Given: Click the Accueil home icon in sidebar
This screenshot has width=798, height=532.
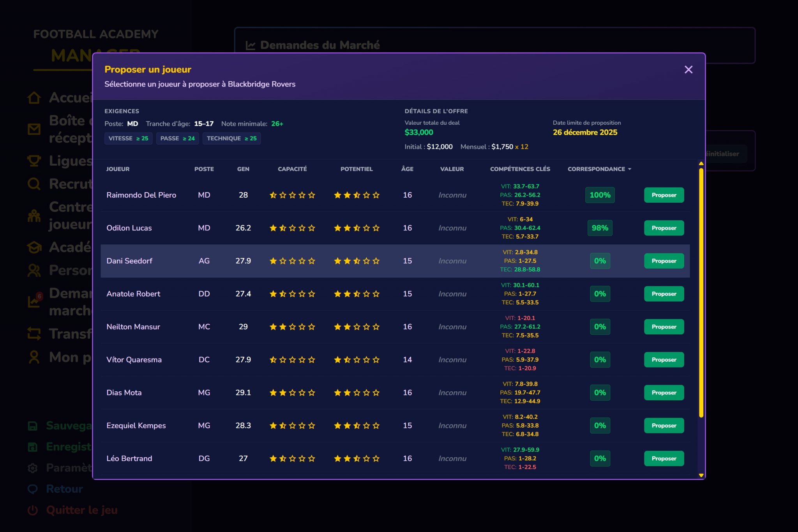Looking at the screenshot, I should click(x=34, y=97).
